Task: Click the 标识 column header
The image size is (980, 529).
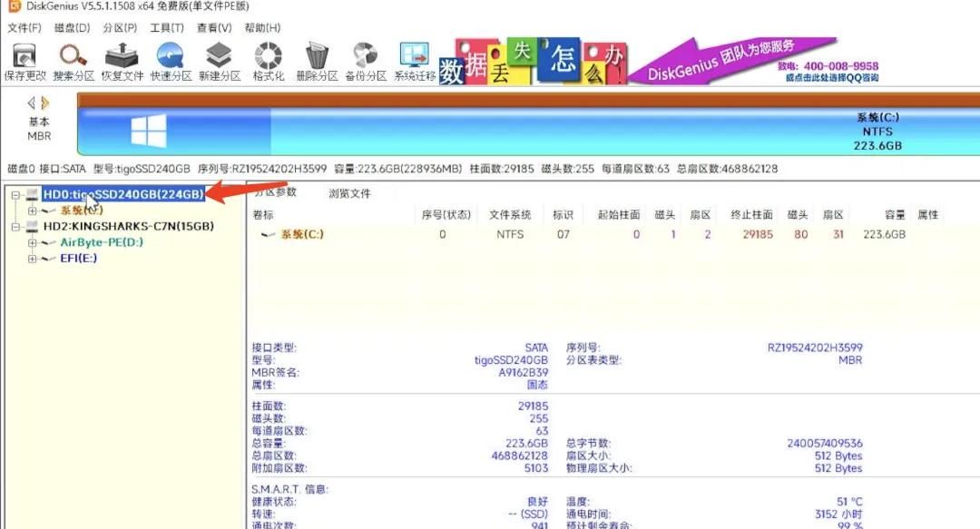Action: (x=563, y=215)
